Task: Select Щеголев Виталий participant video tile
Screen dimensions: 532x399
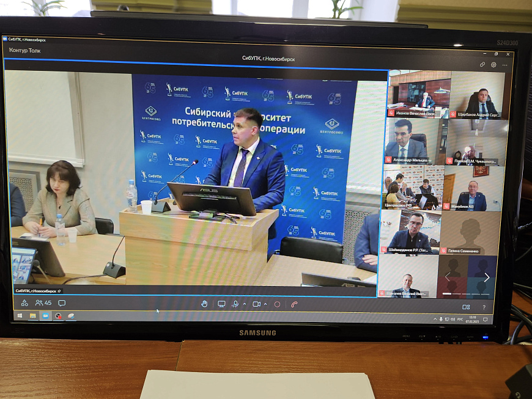Action: [x=407, y=276]
